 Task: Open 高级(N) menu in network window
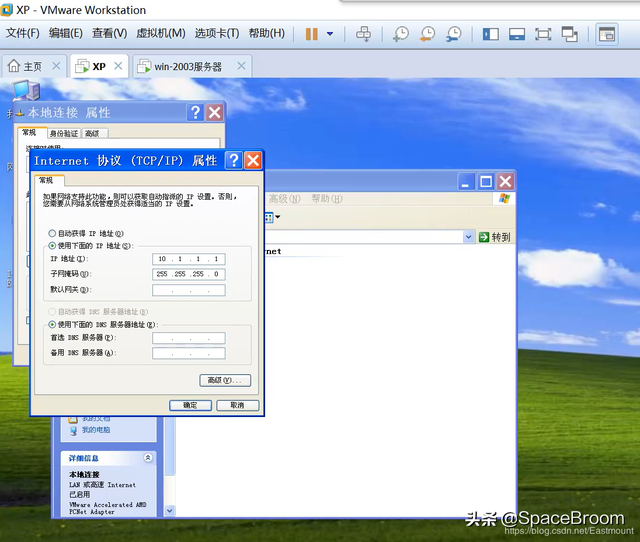[284, 199]
